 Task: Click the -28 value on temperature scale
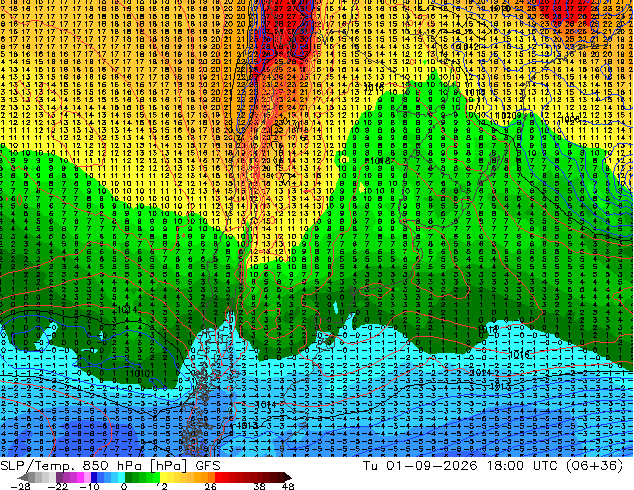click(20, 486)
